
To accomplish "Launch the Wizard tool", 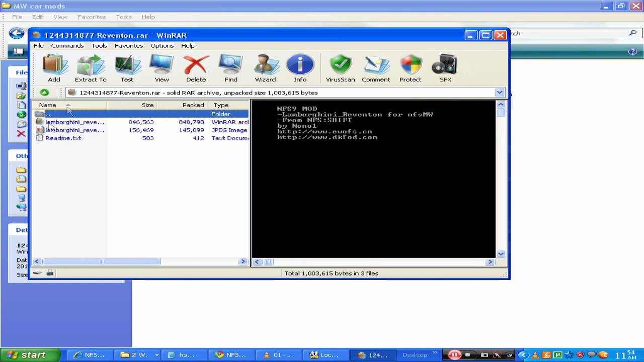I will [x=265, y=68].
